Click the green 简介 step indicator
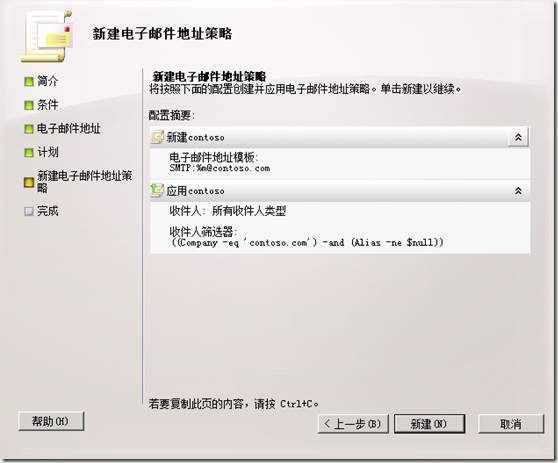 point(29,81)
